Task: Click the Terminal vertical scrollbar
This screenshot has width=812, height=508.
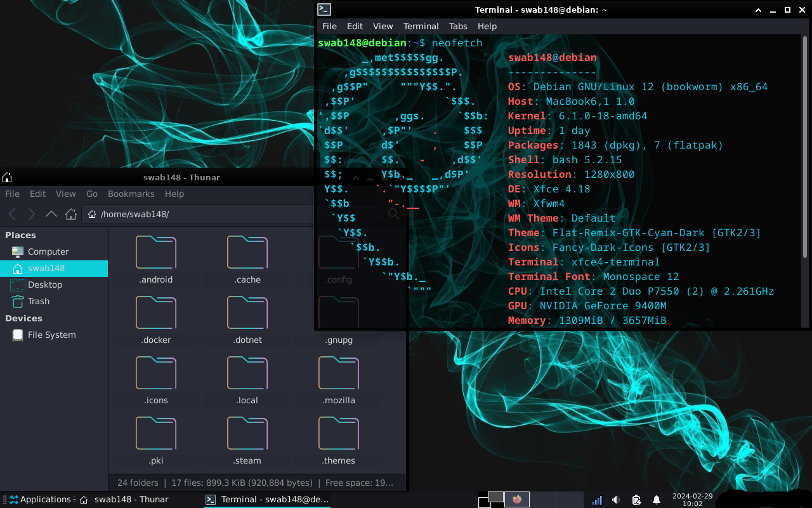Action: (x=805, y=146)
